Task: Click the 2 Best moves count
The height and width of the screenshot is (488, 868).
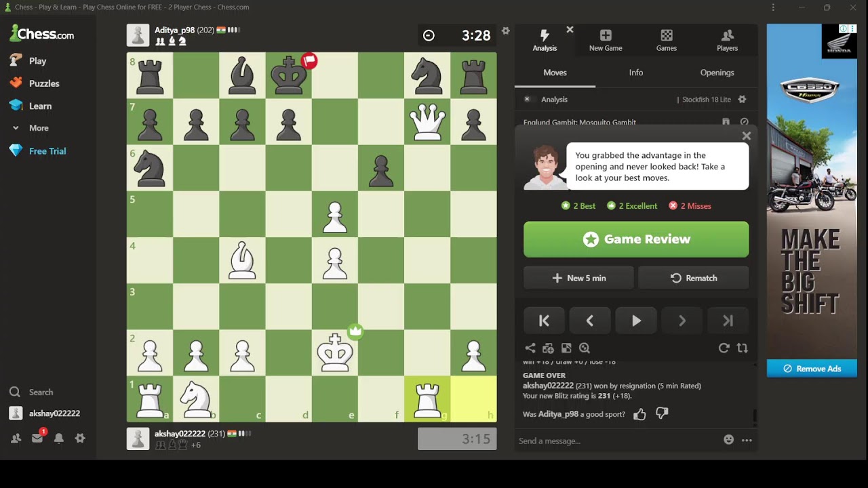Action: coord(578,206)
